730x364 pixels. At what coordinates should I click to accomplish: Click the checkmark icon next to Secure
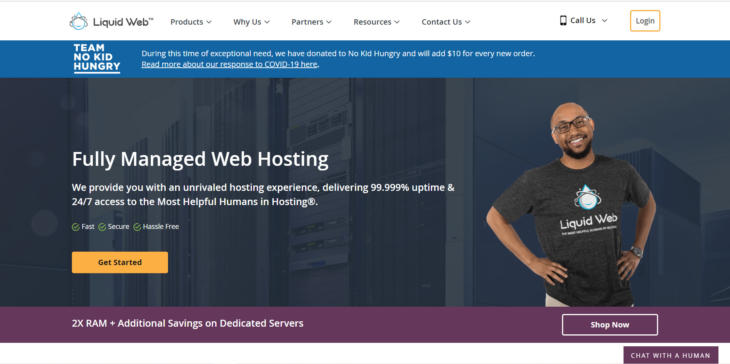pyautogui.click(x=102, y=227)
